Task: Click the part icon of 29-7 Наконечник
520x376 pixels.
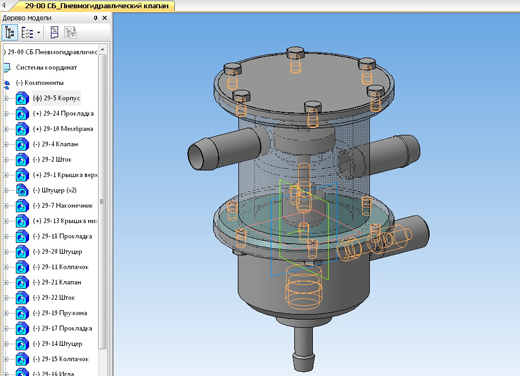Action: [x=22, y=206]
